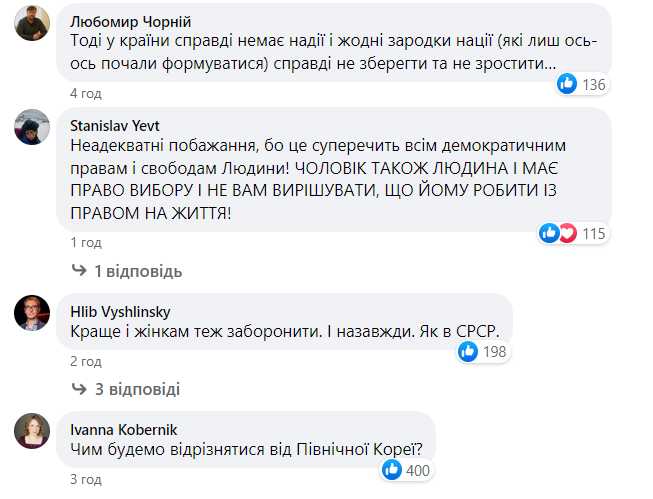
Task: Expand the "1 відповідь" reply thread
Action: pos(138,271)
